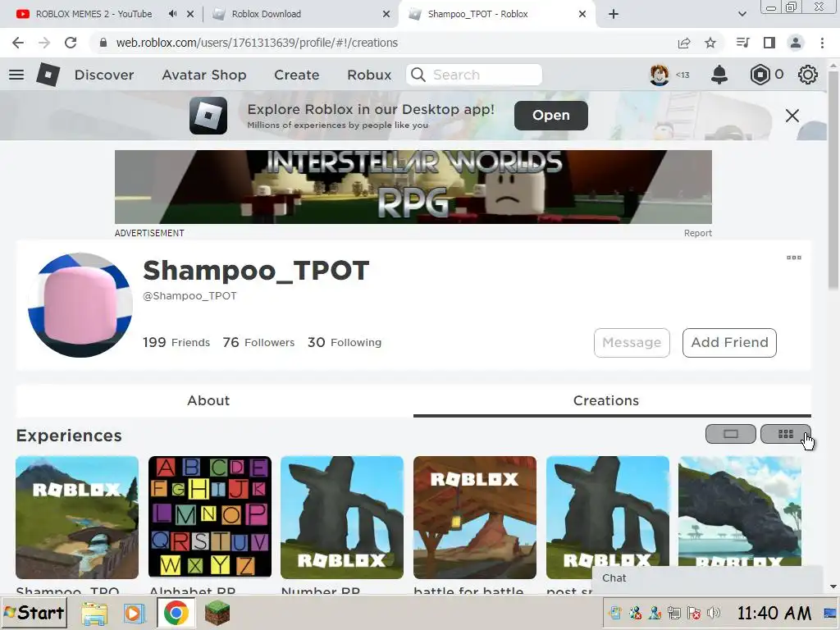Reload the current page

click(x=71, y=43)
